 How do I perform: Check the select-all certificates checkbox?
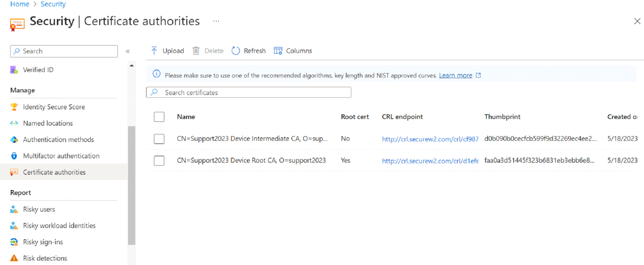click(x=159, y=117)
